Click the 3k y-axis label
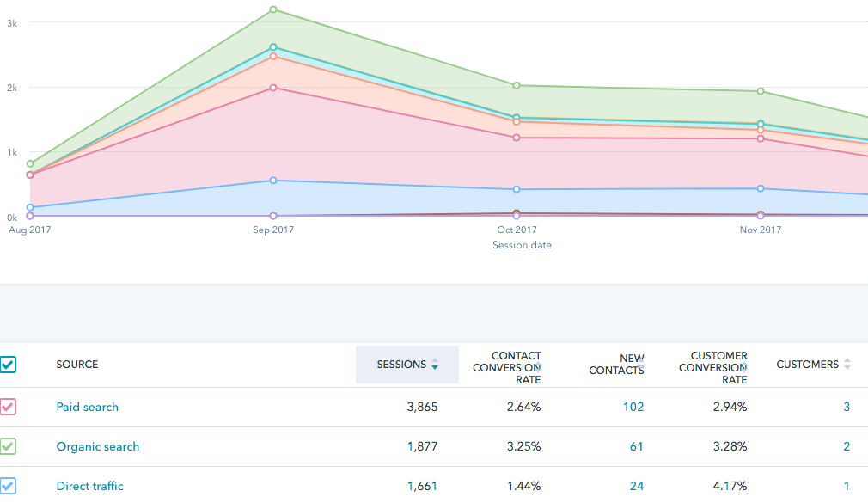868x503 pixels. click(12, 23)
